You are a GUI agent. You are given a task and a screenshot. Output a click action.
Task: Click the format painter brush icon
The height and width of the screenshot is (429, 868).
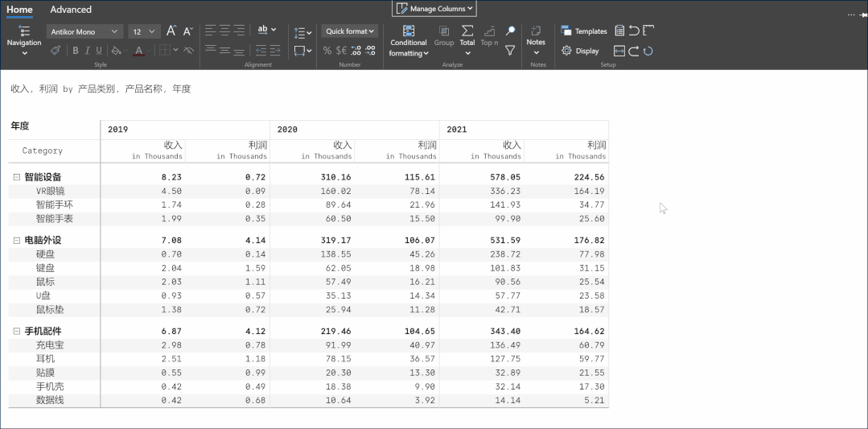pyautogui.click(x=55, y=51)
